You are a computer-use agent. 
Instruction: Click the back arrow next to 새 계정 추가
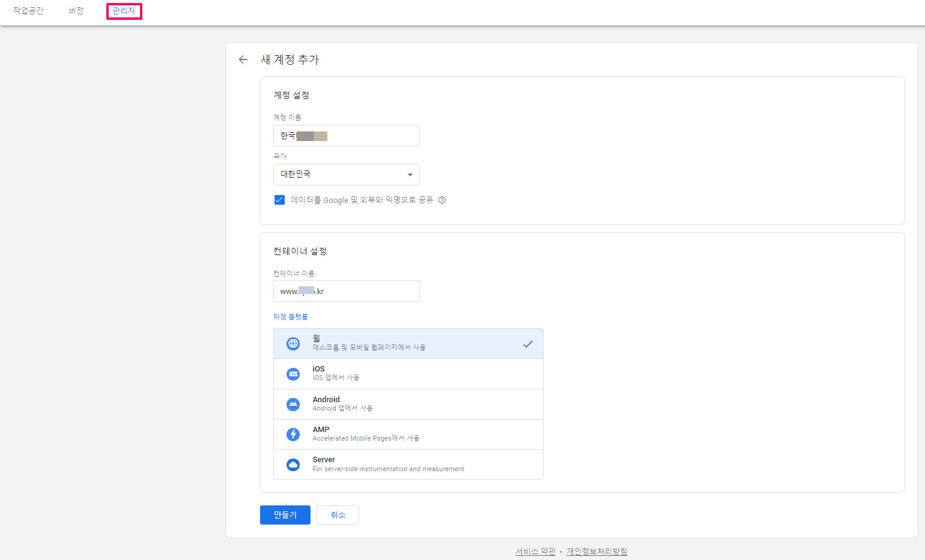pyautogui.click(x=243, y=59)
